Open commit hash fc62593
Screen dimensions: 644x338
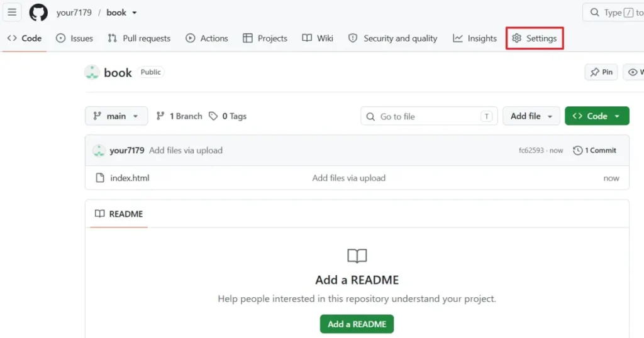pos(531,151)
